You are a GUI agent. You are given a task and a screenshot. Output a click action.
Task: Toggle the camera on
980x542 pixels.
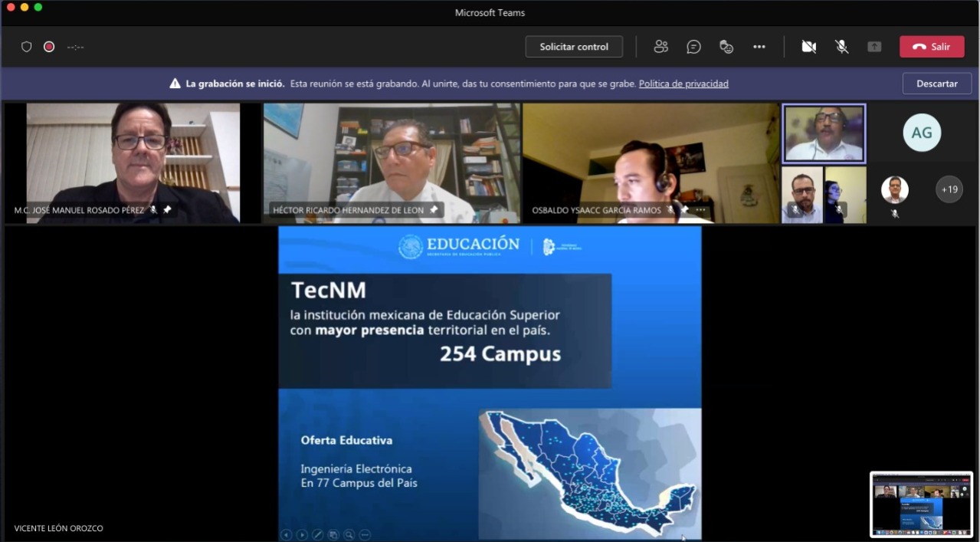click(x=808, y=47)
